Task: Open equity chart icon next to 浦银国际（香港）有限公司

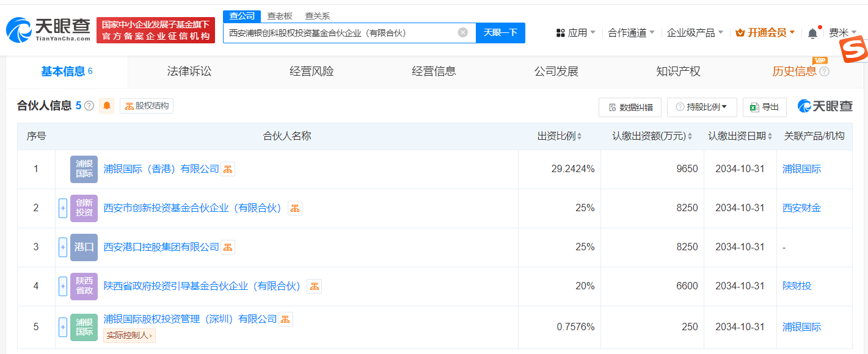Action: 228,169
